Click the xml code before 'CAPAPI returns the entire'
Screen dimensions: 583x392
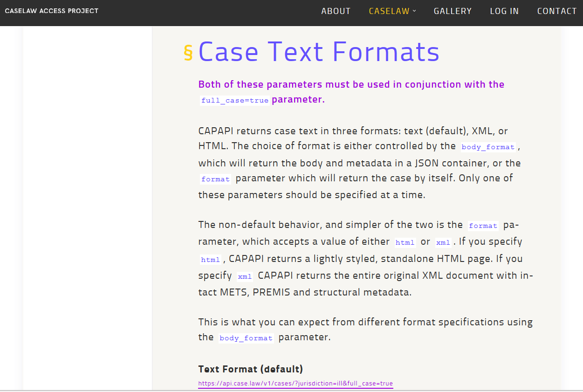click(x=245, y=276)
